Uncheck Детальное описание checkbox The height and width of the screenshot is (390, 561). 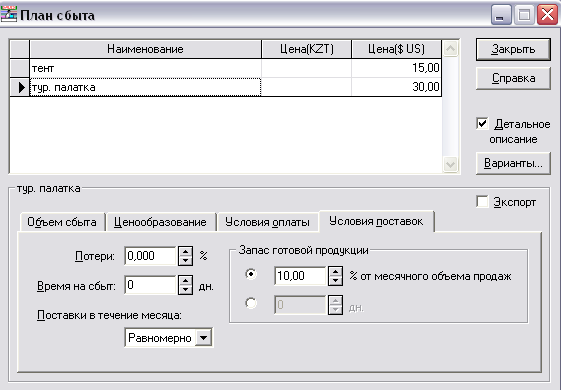click(482, 124)
